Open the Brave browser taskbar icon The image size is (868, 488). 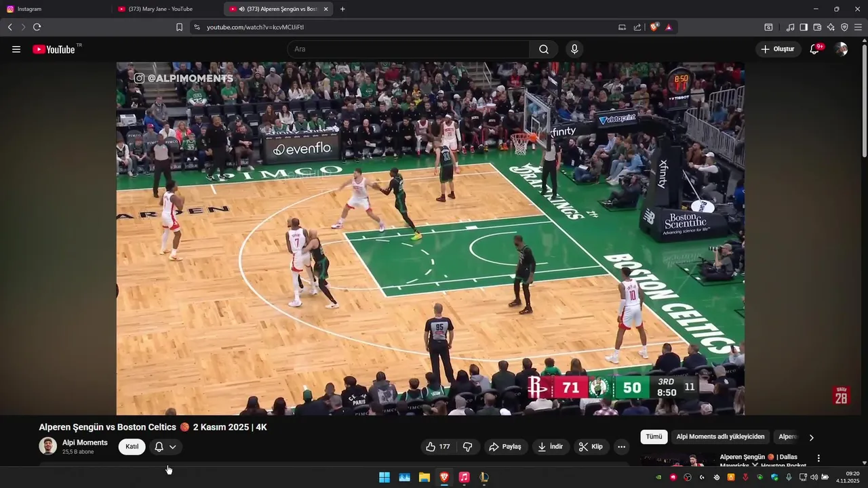(444, 477)
